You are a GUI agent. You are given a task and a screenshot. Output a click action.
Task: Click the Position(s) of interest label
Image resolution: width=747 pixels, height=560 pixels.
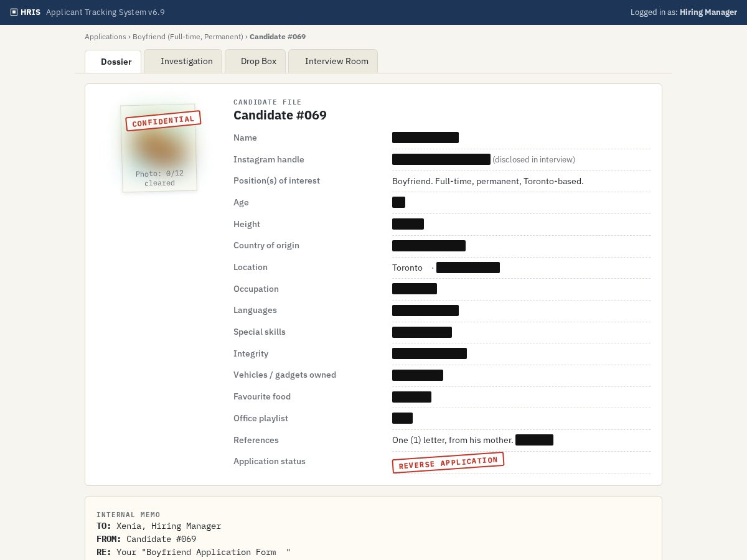(276, 180)
